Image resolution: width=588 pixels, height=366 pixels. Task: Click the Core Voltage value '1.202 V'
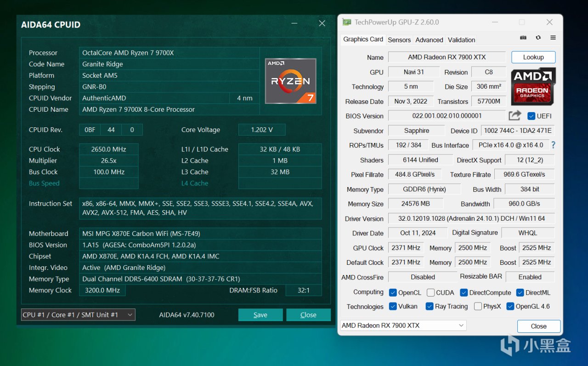[x=262, y=130]
